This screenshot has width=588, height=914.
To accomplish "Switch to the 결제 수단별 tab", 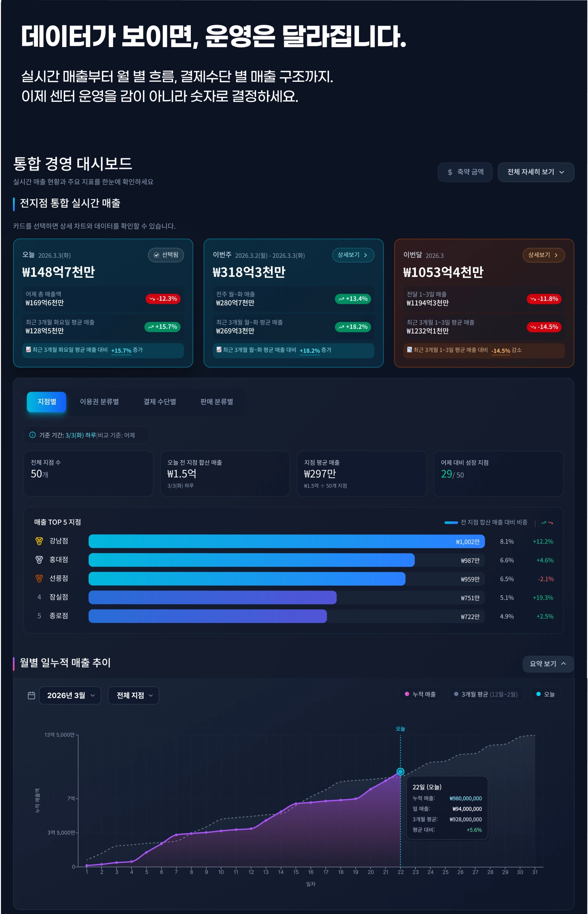I will click(160, 402).
